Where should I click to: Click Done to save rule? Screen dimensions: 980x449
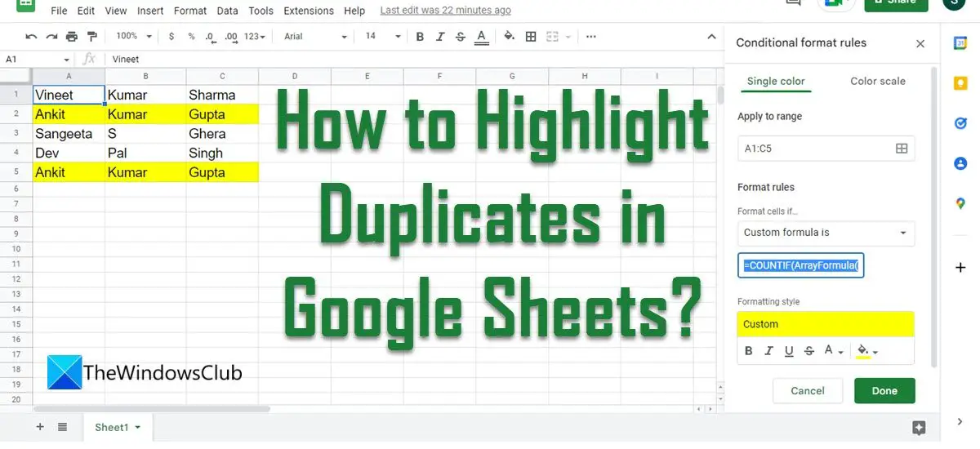(884, 391)
